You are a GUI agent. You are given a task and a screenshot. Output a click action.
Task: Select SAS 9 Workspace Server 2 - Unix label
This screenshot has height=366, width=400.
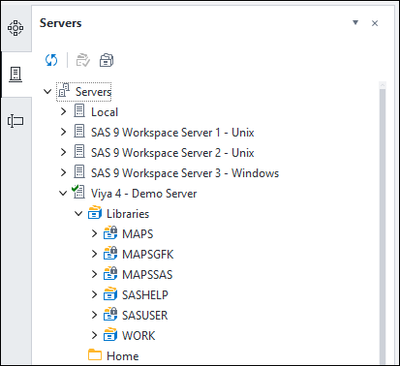pyautogui.click(x=173, y=153)
